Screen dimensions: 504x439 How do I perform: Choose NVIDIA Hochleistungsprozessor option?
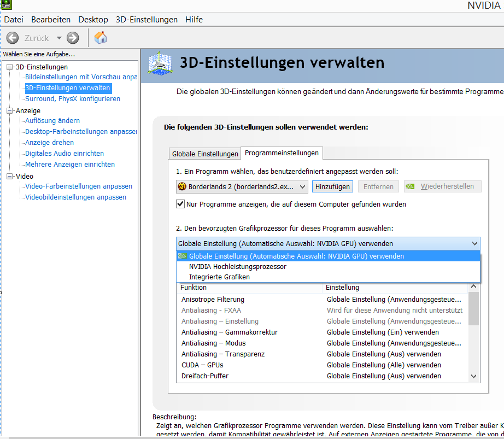pyautogui.click(x=328, y=266)
